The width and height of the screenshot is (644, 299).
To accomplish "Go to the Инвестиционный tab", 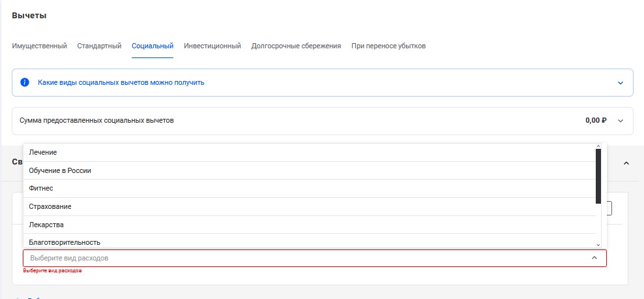I will (x=212, y=46).
